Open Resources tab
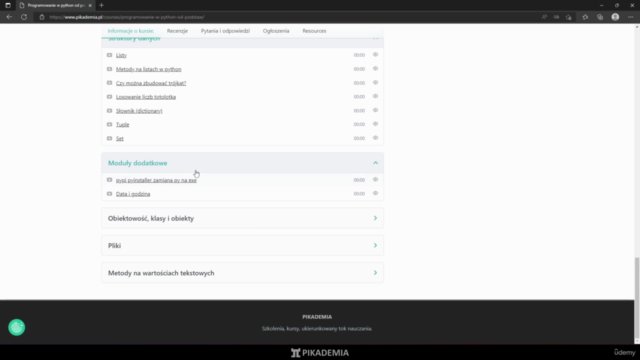Screen dimensions: 640x360 tap(314, 31)
